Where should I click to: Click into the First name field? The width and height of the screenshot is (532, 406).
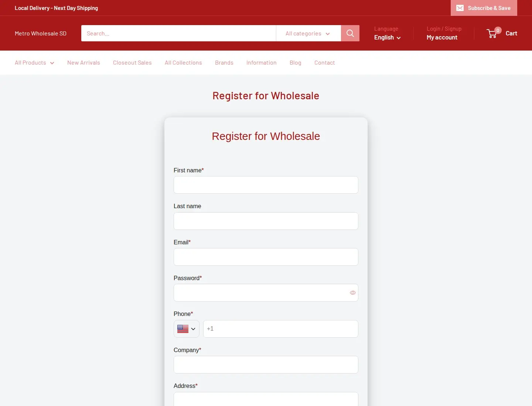pyautogui.click(x=266, y=185)
